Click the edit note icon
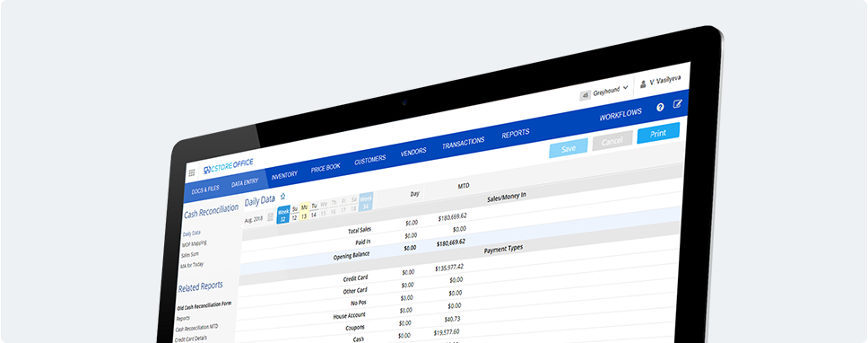Image resolution: width=868 pixels, height=343 pixels. [x=678, y=104]
